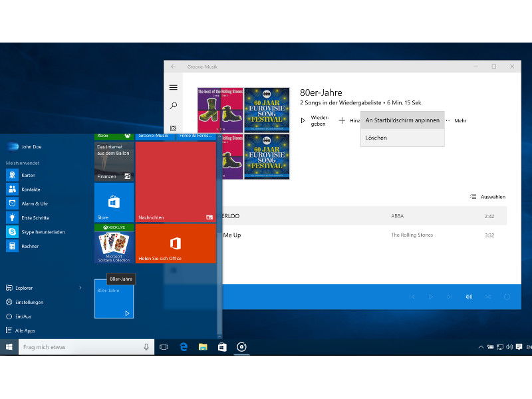Viewport: 532px width, 399px height.
Task: Open File Explorer from the taskbar
Action: (x=203, y=346)
